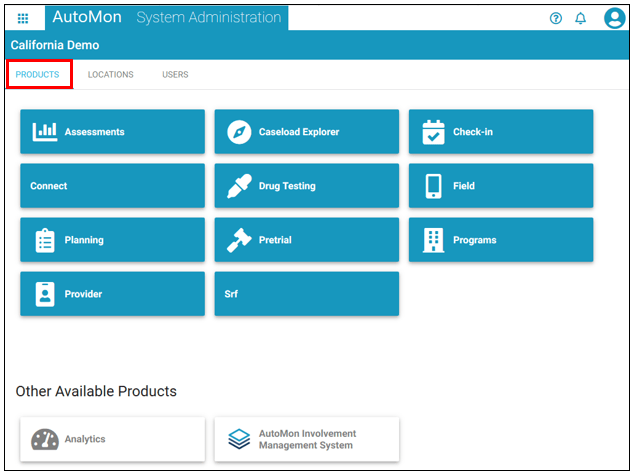Screen dimensions: 636x473
Task: Click the Programs building icon
Action: (x=433, y=240)
